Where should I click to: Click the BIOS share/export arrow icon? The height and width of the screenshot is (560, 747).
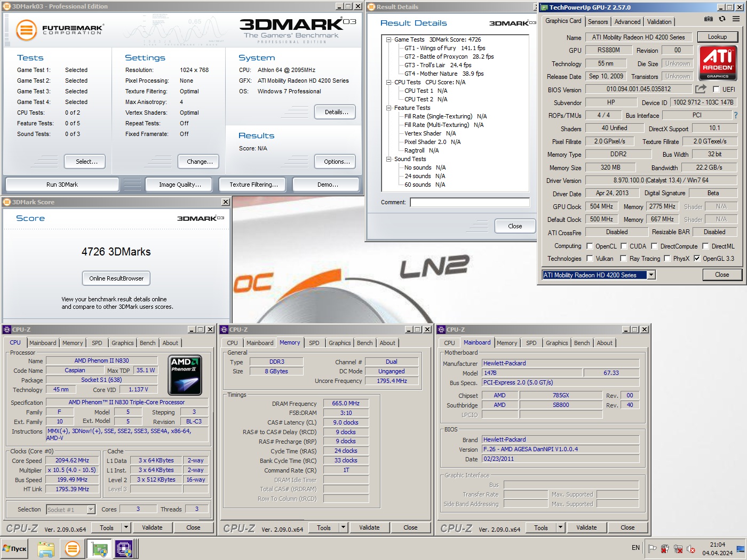[x=701, y=89]
